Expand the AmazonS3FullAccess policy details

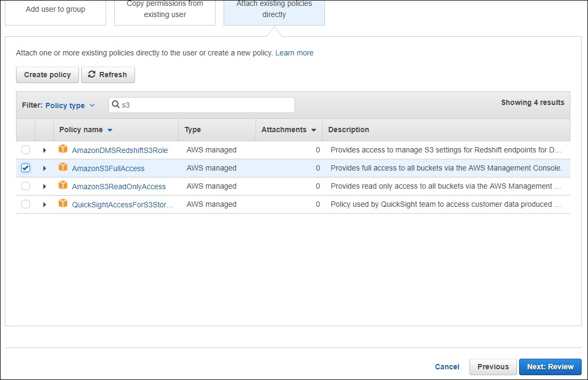pyautogui.click(x=44, y=168)
